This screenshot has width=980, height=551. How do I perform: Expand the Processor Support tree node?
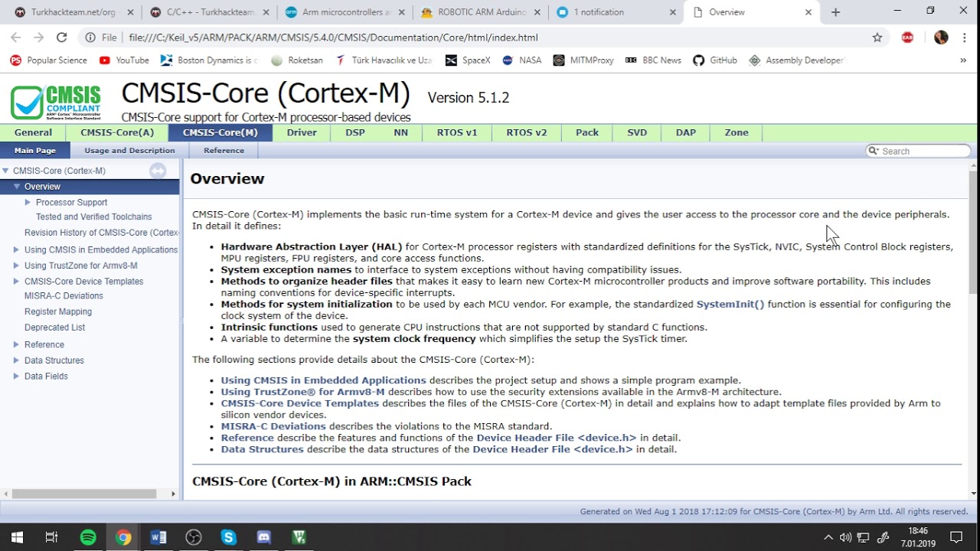click(28, 202)
